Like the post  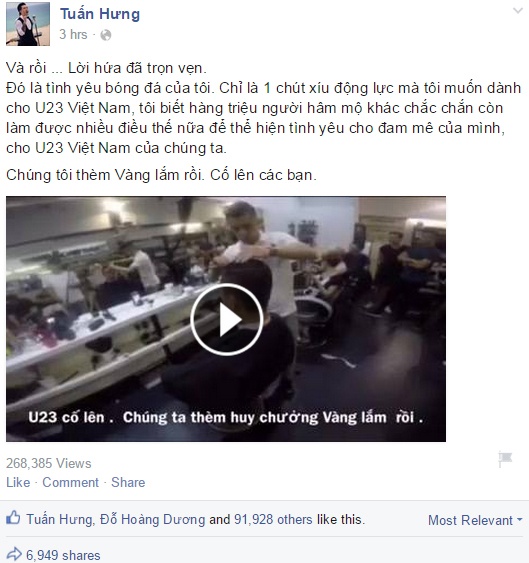coord(18,482)
